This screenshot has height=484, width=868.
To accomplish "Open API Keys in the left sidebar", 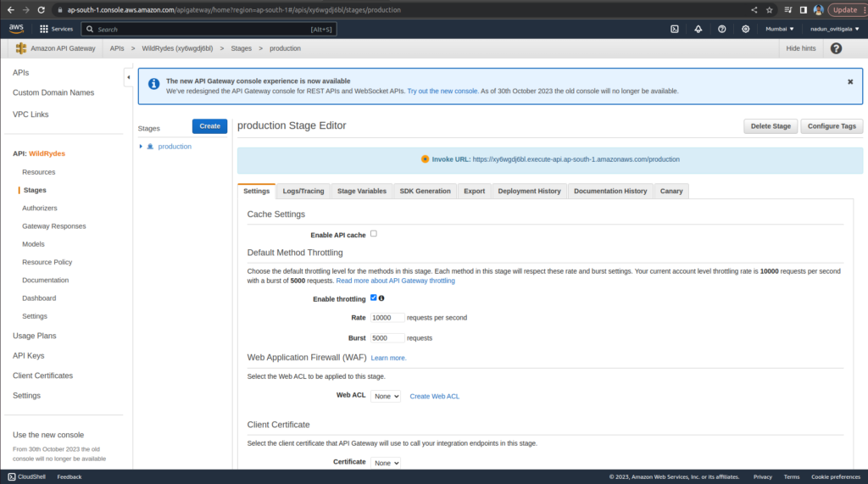I will click(x=28, y=355).
